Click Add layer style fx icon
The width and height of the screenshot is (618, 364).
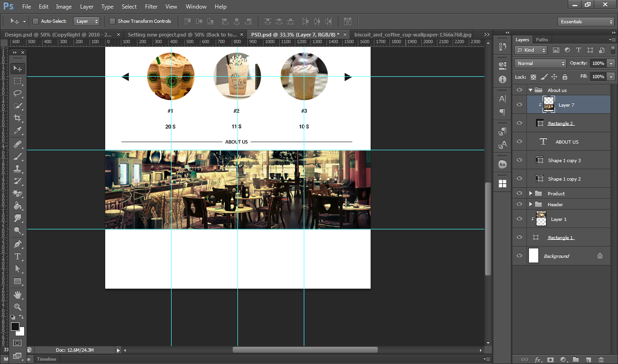tap(538, 360)
